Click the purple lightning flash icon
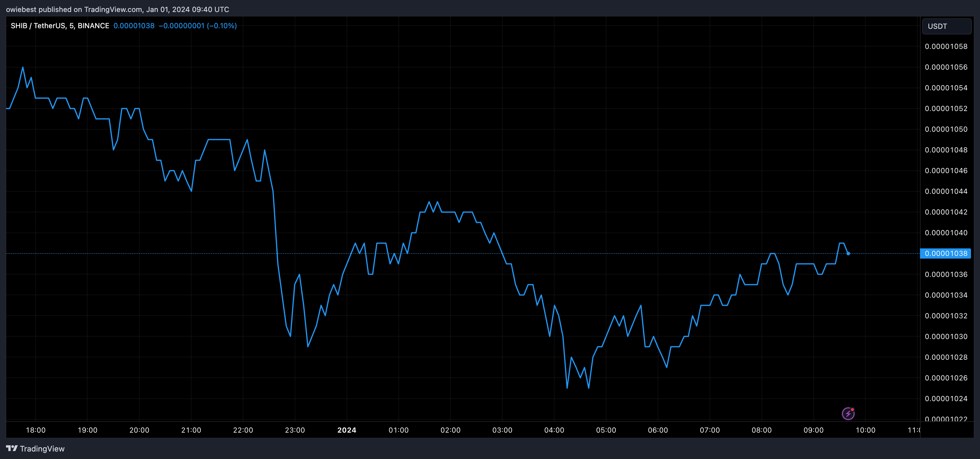 [x=848, y=413]
